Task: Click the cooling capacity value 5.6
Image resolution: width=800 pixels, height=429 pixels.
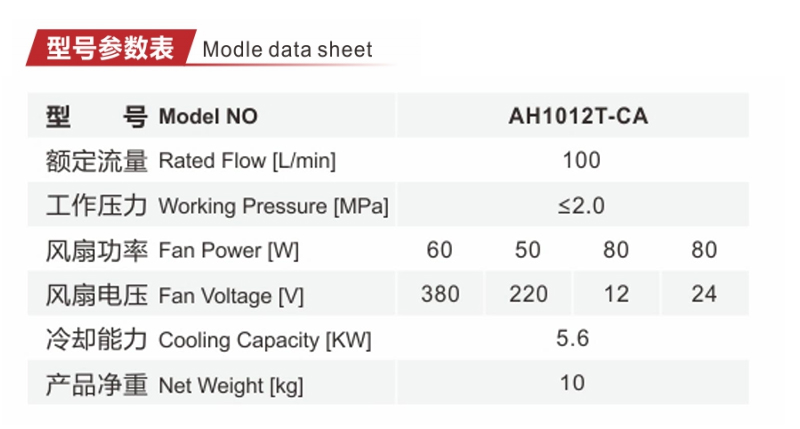Action: (x=573, y=339)
